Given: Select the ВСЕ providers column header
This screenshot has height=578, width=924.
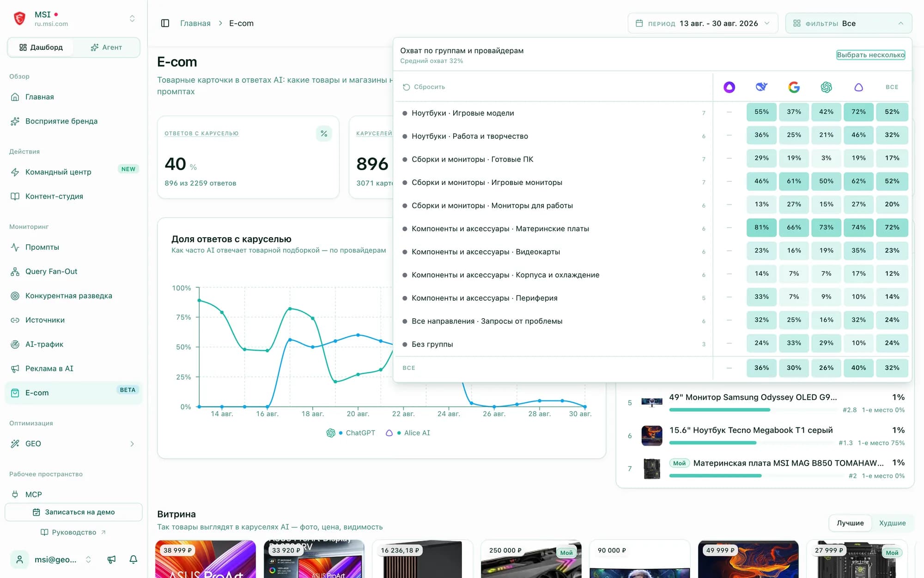Looking at the screenshot, I should [892, 87].
